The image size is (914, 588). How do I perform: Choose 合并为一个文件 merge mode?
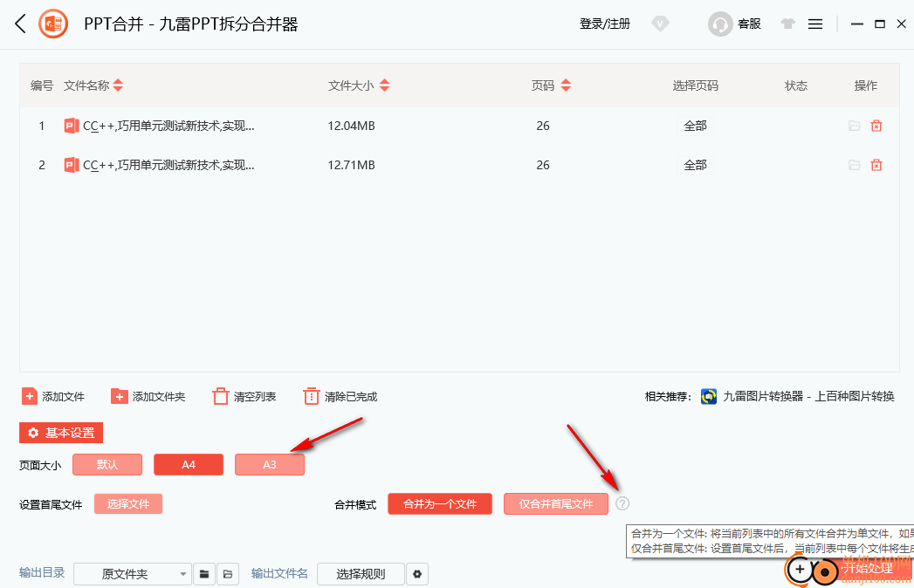440,504
